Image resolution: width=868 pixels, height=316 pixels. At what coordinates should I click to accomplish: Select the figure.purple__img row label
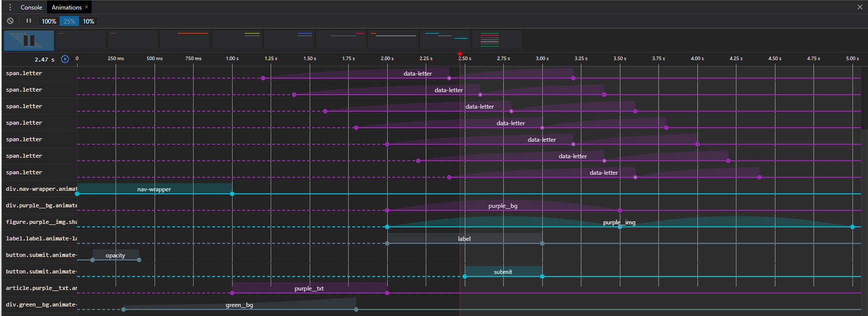[x=41, y=222]
